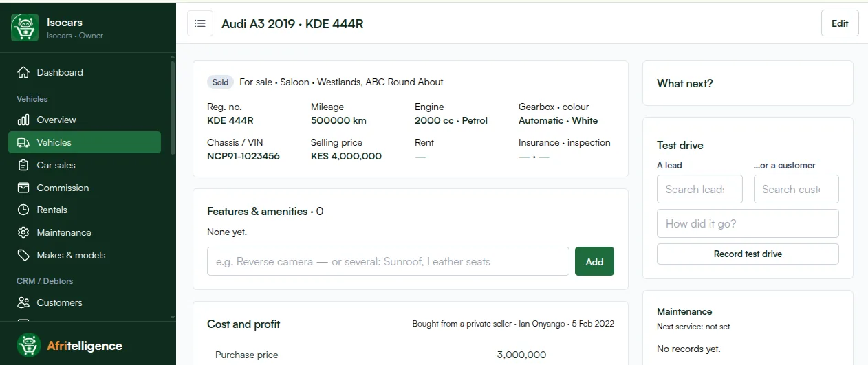Screen dimensions: 868x365
Task: Focus the features and amenities input
Action: (x=388, y=261)
